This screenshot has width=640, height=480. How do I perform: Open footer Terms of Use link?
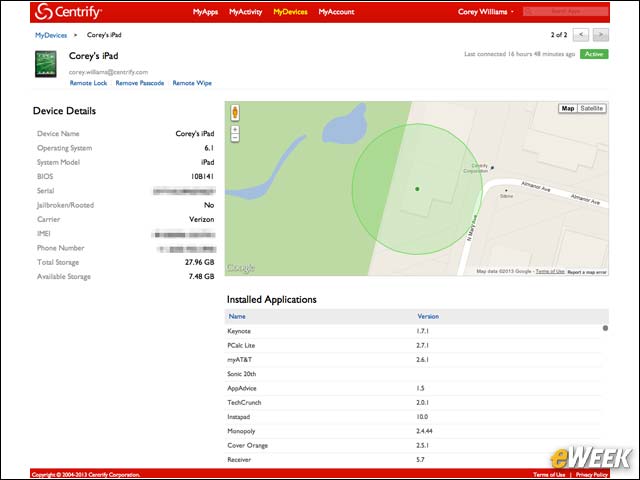click(x=549, y=474)
